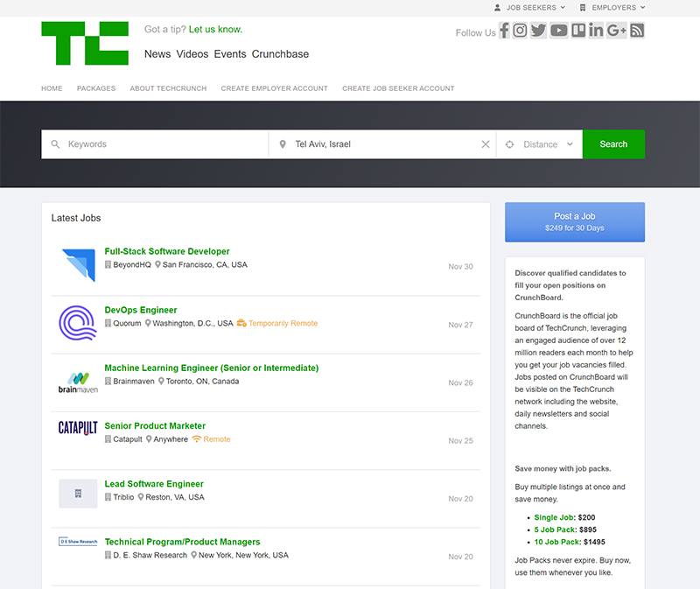Viewport: 700px width, 589px height.
Task: Follow the "Let us know" tip link
Action: (215, 30)
